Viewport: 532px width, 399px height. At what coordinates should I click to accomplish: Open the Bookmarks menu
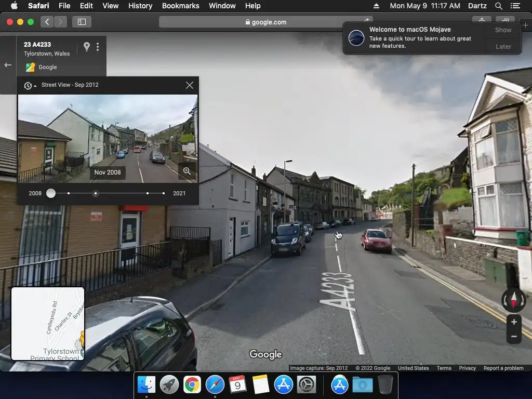click(180, 6)
